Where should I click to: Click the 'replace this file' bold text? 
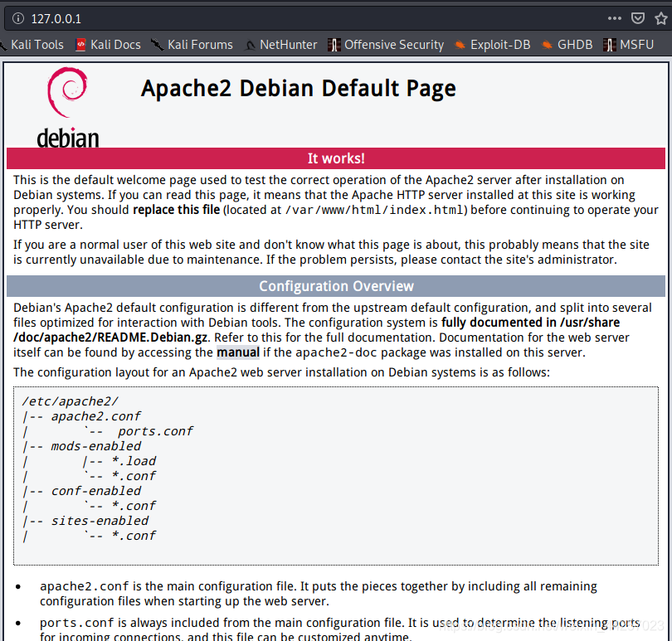(176, 210)
